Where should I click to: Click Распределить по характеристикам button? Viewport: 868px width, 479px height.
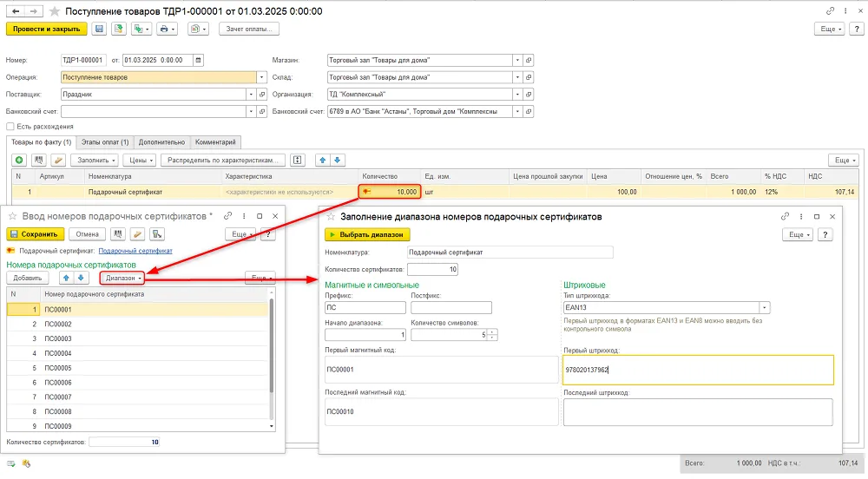223,160
